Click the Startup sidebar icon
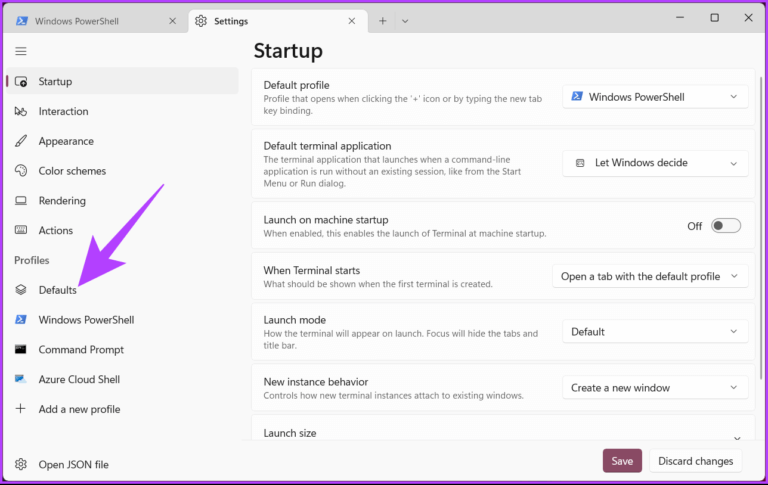768x485 pixels. point(21,82)
